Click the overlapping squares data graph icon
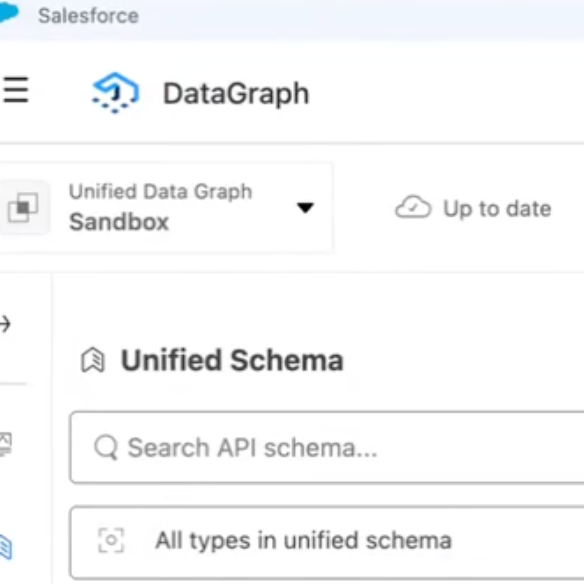This screenshot has height=584, width=584. pos(23,207)
